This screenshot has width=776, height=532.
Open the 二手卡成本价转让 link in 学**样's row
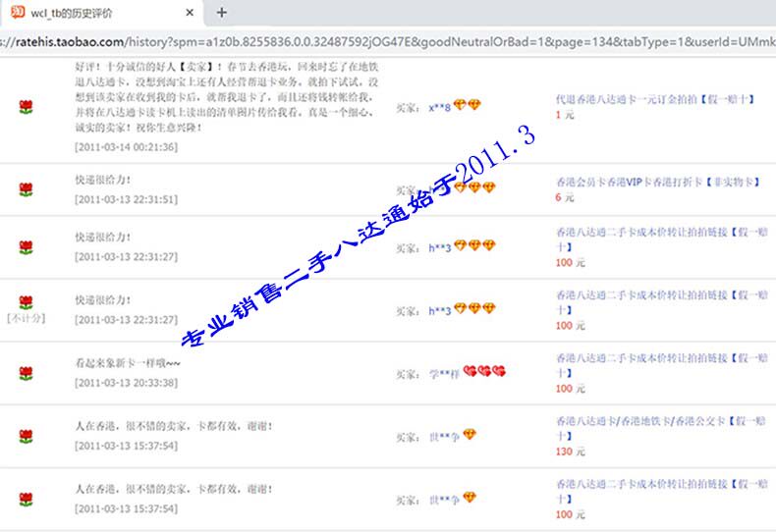pos(661,365)
